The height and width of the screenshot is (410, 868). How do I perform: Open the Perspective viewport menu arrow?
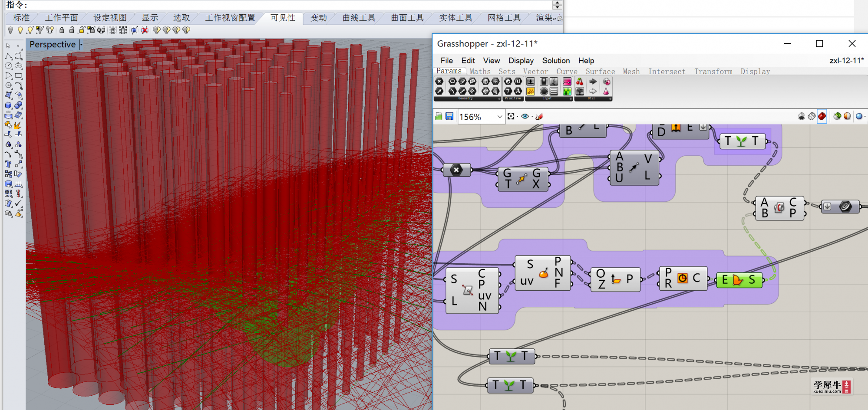81,45
